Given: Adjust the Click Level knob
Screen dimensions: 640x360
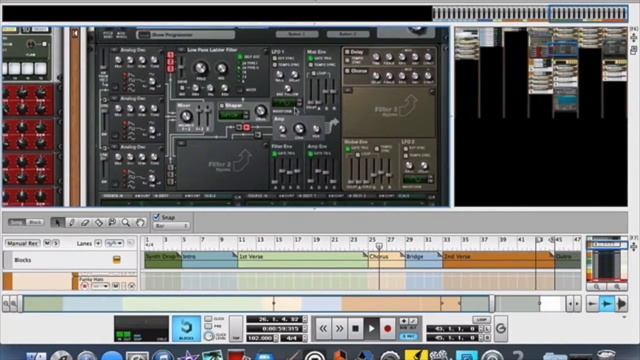Looking at the screenshot, I should 209,336.
